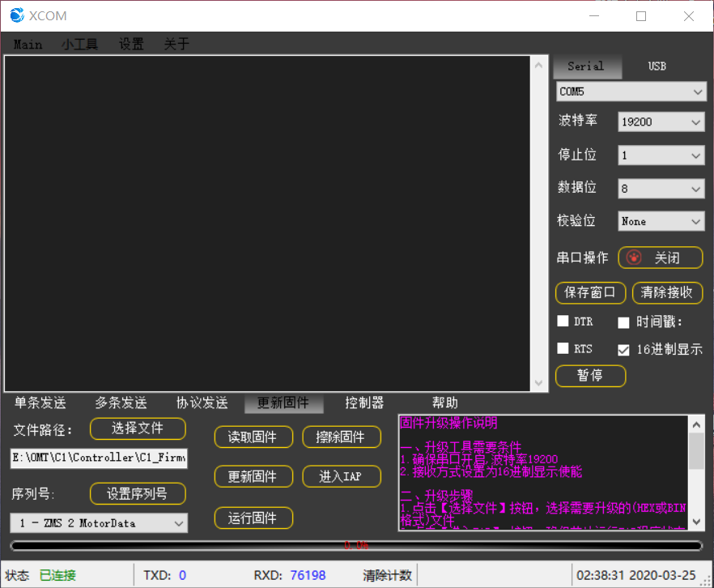Open the 校验位 None dropdown
Screen dimensions: 714x588
tap(661, 221)
